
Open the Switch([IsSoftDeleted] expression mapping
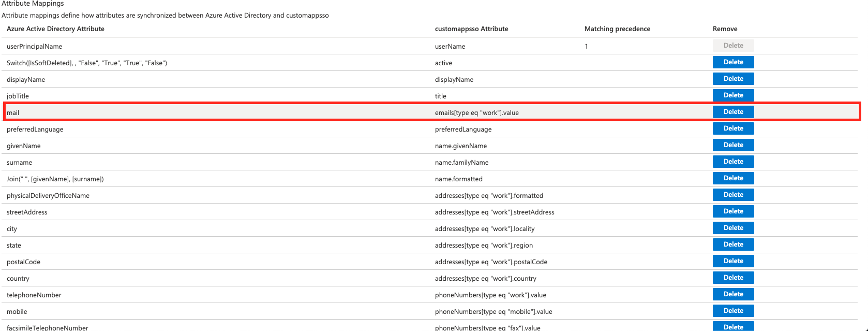click(87, 63)
